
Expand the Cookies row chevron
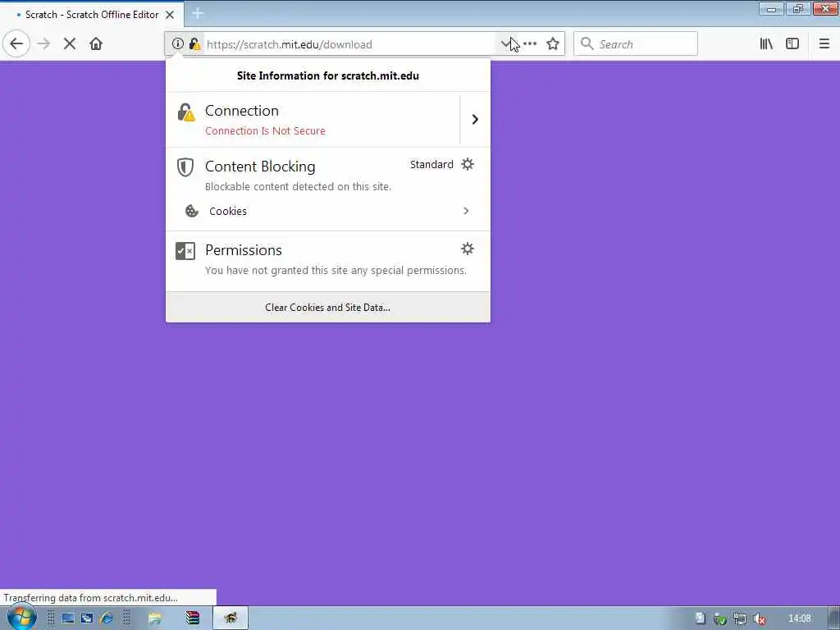[466, 211]
